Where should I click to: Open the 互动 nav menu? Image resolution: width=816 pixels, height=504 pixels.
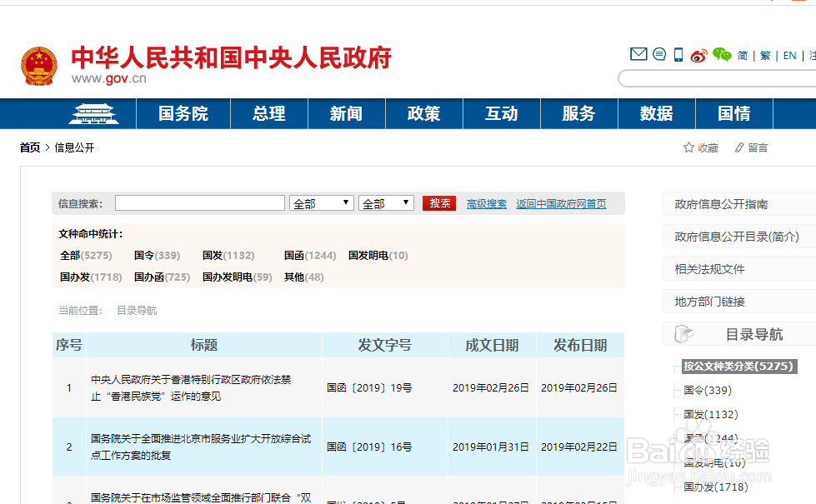[x=502, y=113]
